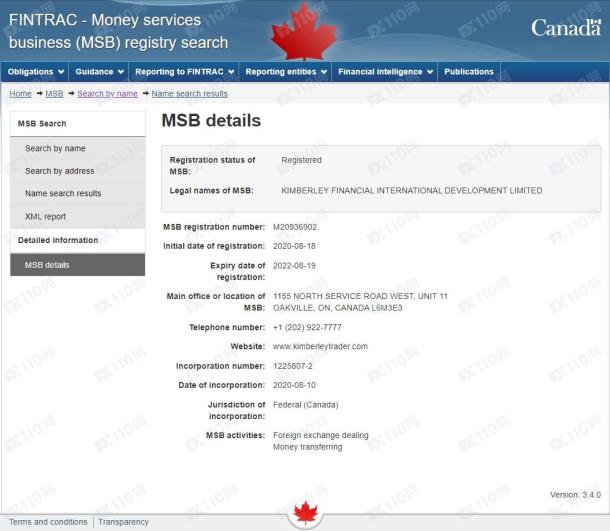Click the Registered status value
This screenshot has width=610, height=531.
301,160
